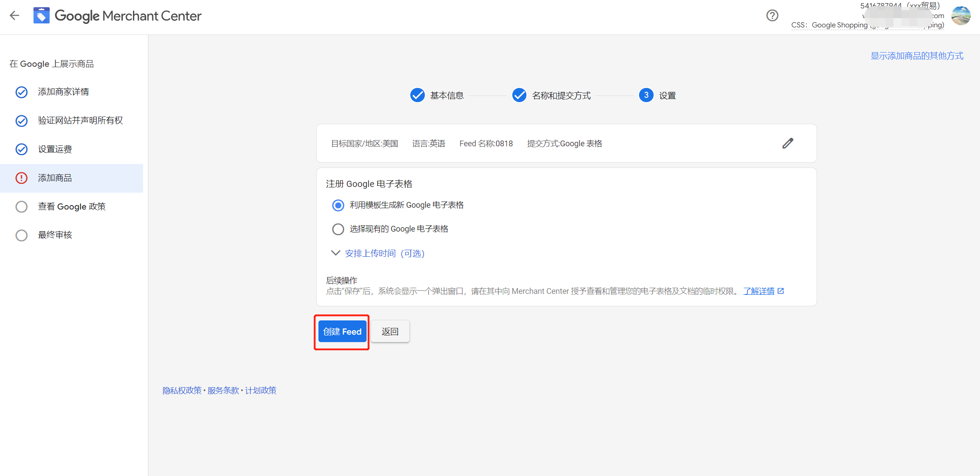Click the 基本信息 step checkmark

417,95
